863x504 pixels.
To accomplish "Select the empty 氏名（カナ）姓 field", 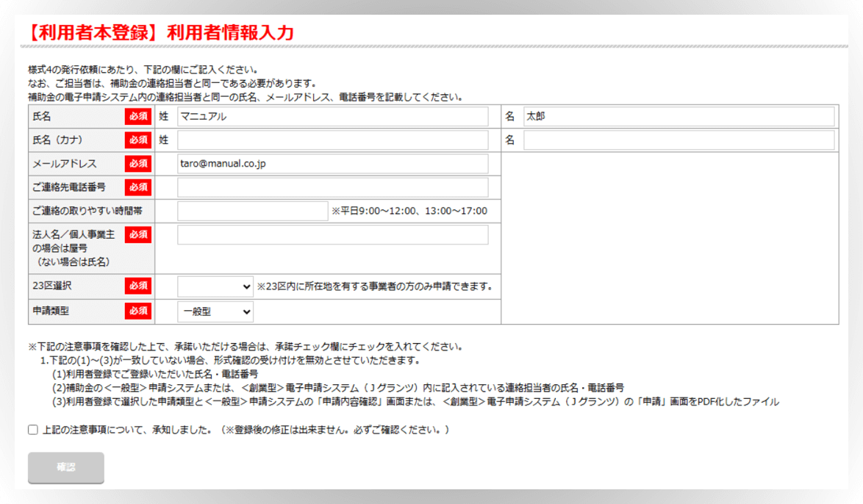I will pos(332,140).
